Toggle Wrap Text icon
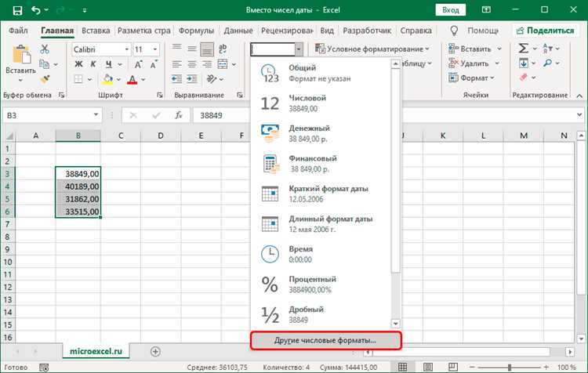This screenshot has width=588, height=373. tap(223, 49)
